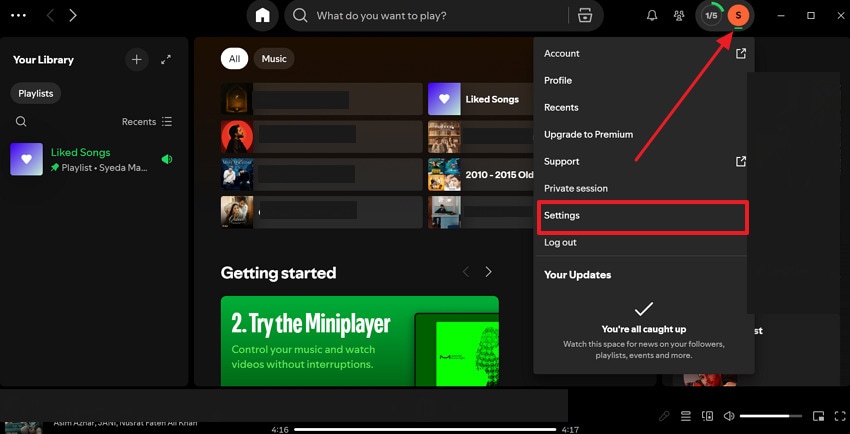The width and height of the screenshot is (850, 434).
Task: Click the Your Updates heading
Action: click(577, 275)
